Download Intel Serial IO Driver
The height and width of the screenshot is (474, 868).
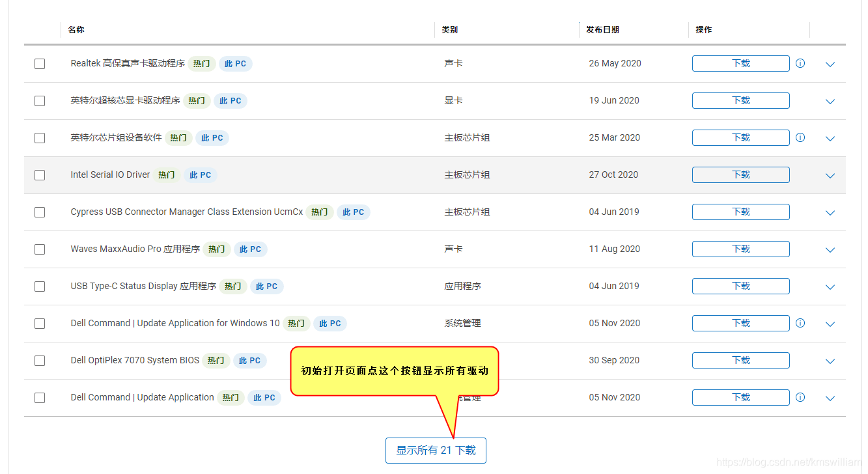(x=741, y=174)
